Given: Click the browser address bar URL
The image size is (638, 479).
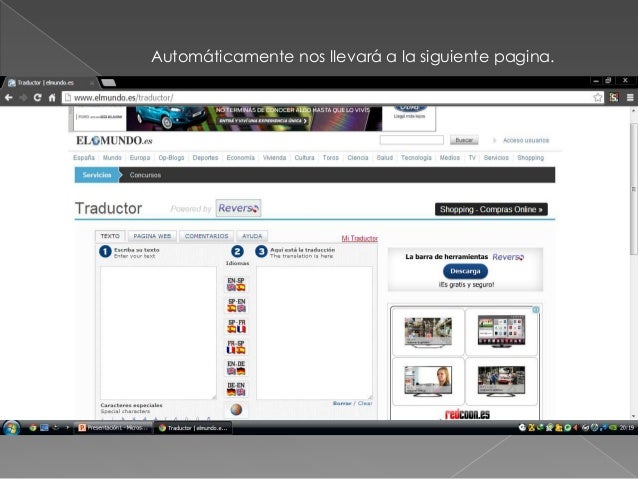Looking at the screenshot, I should [x=123, y=98].
